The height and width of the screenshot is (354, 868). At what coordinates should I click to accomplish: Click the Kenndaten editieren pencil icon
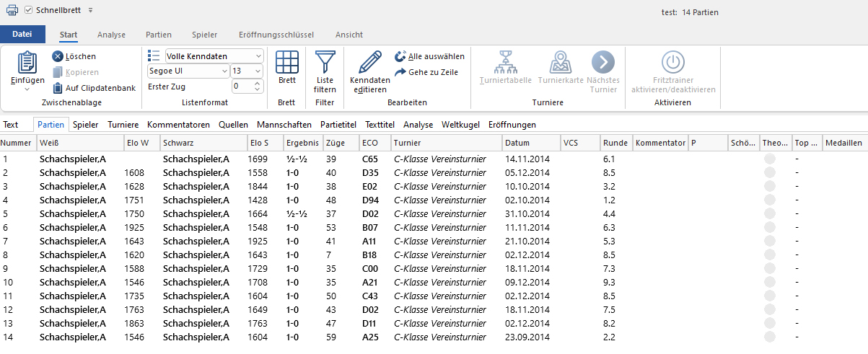(x=369, y=63)
